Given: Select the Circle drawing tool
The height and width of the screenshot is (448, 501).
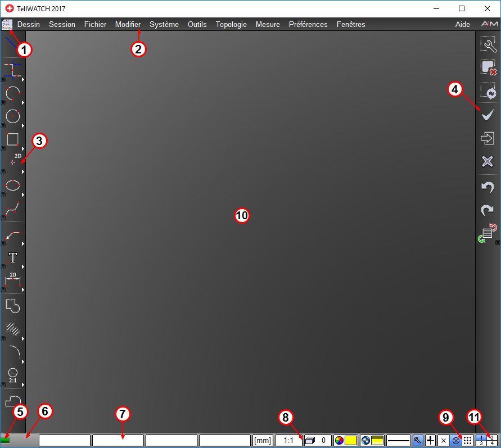Looking at the screenshot, I should coord(12,116).
